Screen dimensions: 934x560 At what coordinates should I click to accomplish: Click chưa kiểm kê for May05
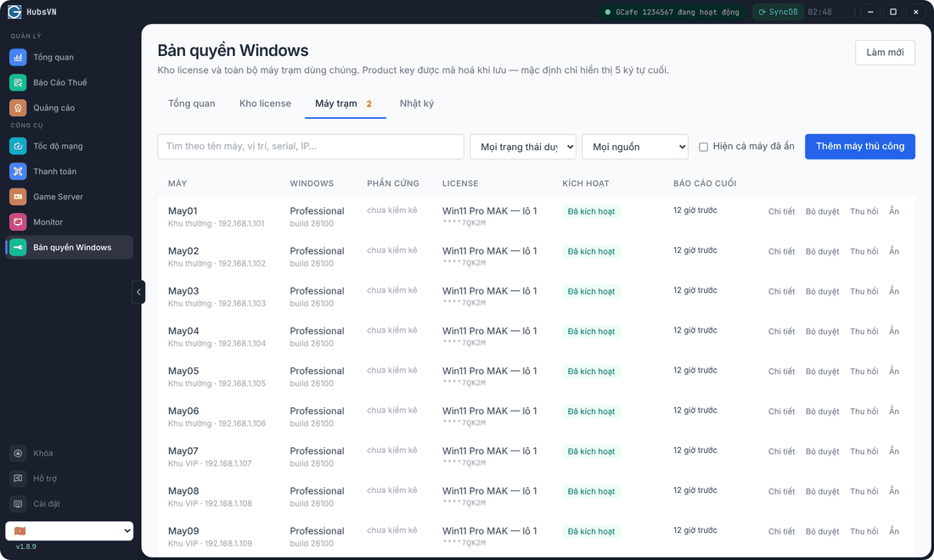tap(392, 370)
